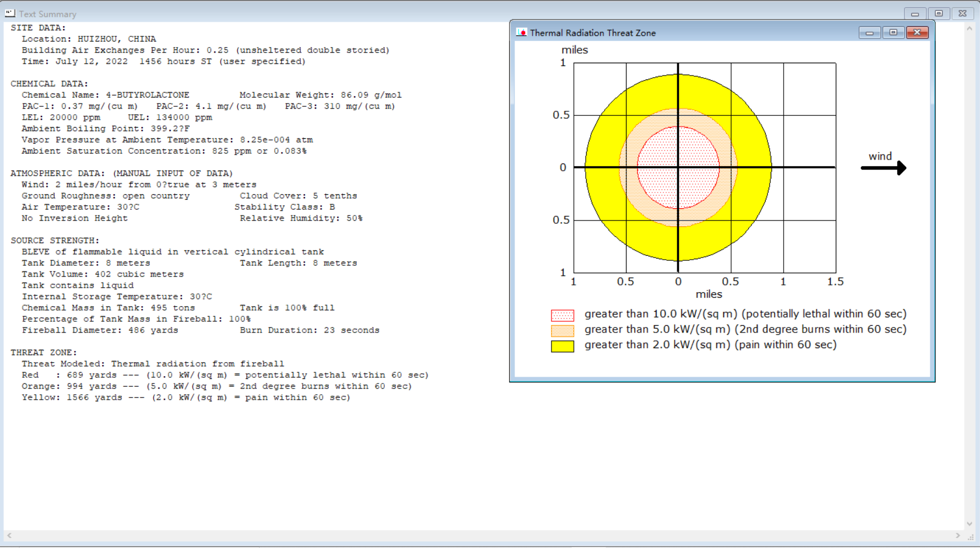This screenshot has height=548, width=980.
Task: Click the yellow 2.0 kW legend swatch
Action: [x=562, y=346]
